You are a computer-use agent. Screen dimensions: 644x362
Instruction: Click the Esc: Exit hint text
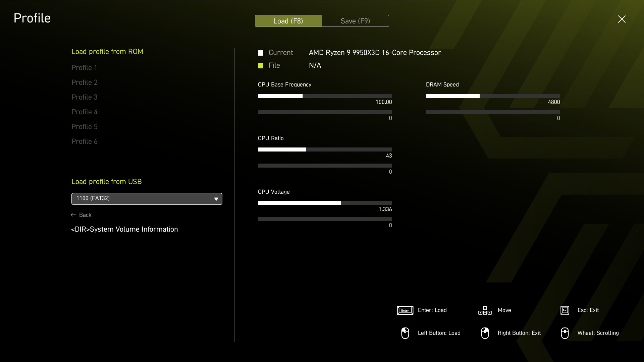coord(588,310)
